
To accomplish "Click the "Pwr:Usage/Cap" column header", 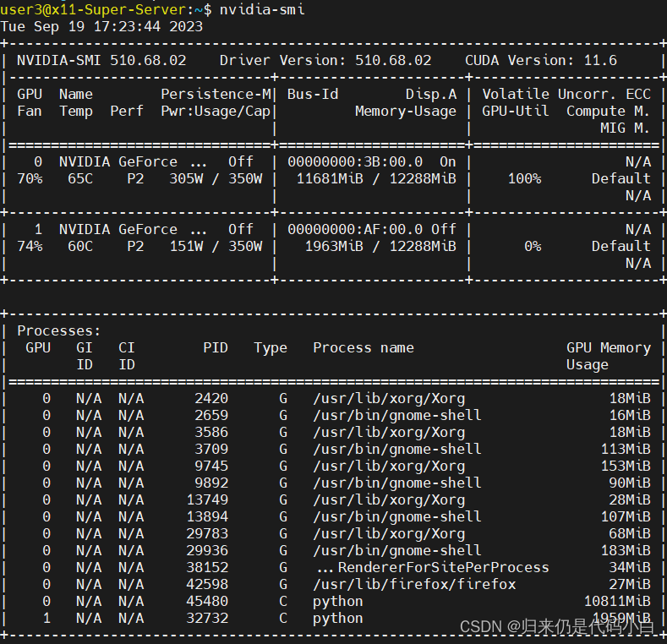I will coord(216,112).
